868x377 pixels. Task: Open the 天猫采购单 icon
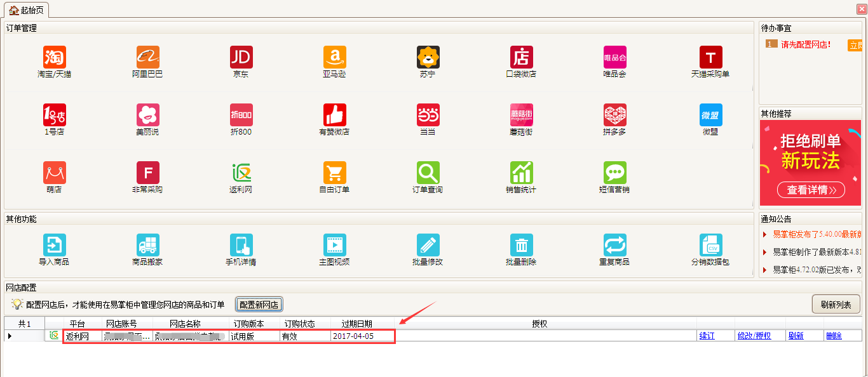pos(710,57)
